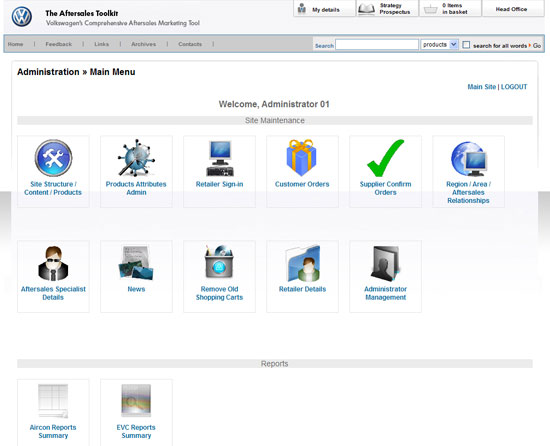Open Region / Area / Aftersales Relationships link
The width and height of the screenshot is (550, 446).
pyautogui.click(x=468, y=192)
